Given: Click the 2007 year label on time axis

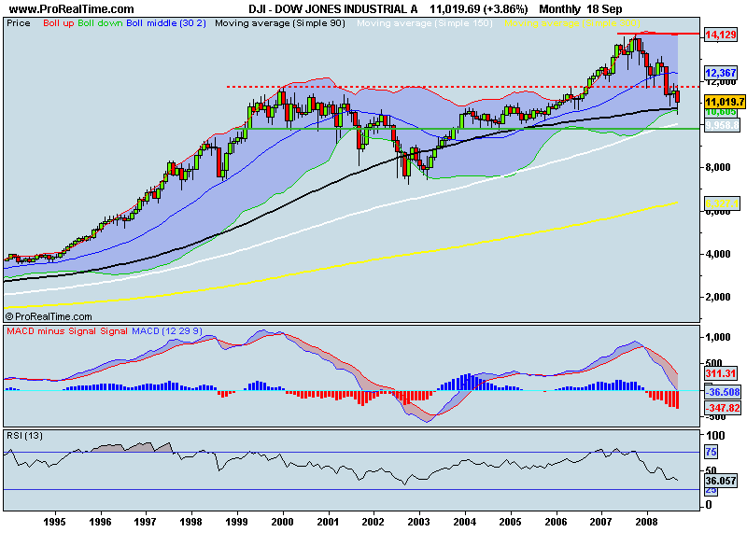Looking at the screenshot, I should (x=600, y=522).
